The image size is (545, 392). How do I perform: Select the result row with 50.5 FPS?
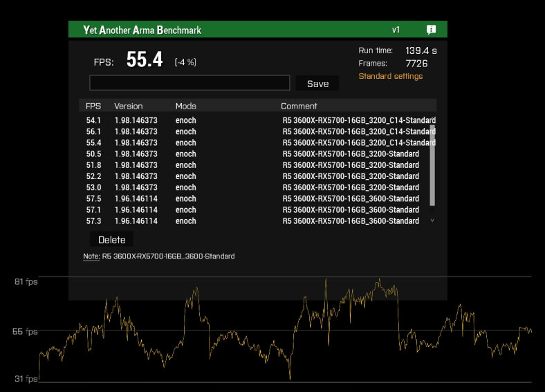257,153
